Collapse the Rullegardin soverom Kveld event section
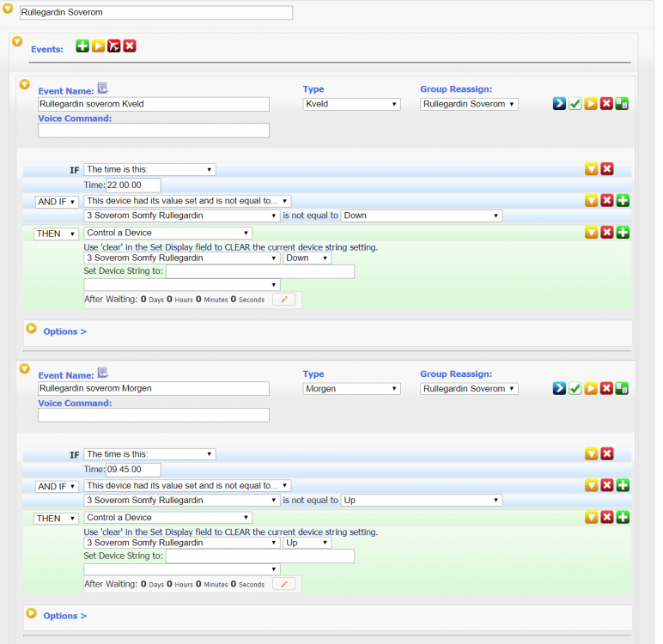The image size is (663, 644). [25, 85]
